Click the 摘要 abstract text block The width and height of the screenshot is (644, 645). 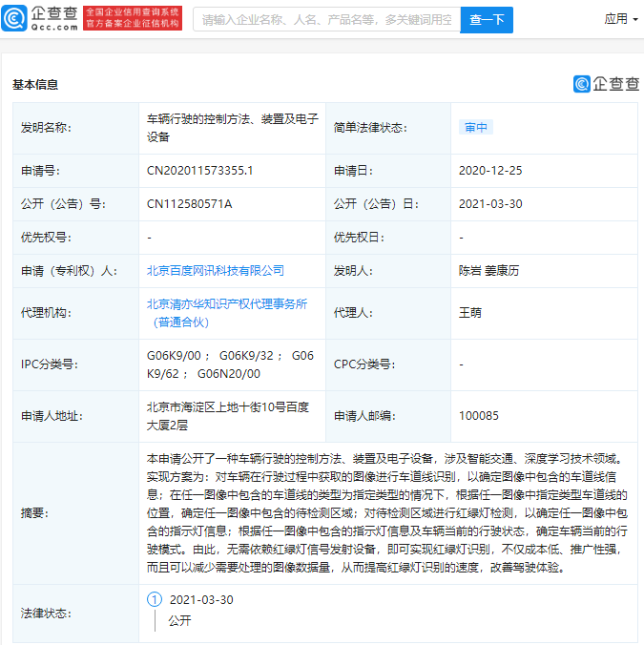387,513
